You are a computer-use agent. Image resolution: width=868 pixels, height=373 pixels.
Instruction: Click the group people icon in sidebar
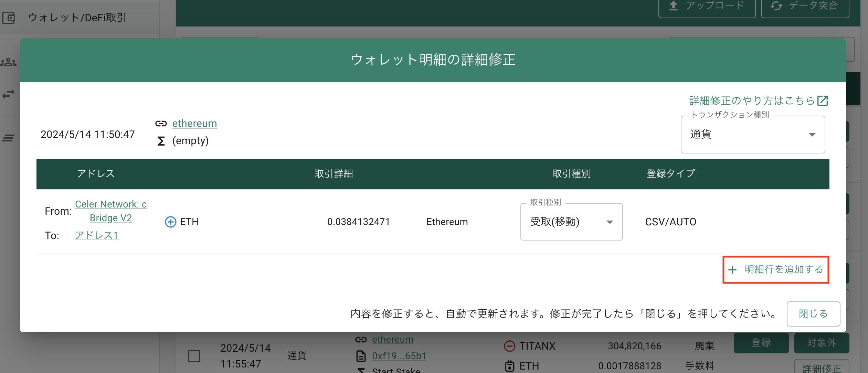8,62
